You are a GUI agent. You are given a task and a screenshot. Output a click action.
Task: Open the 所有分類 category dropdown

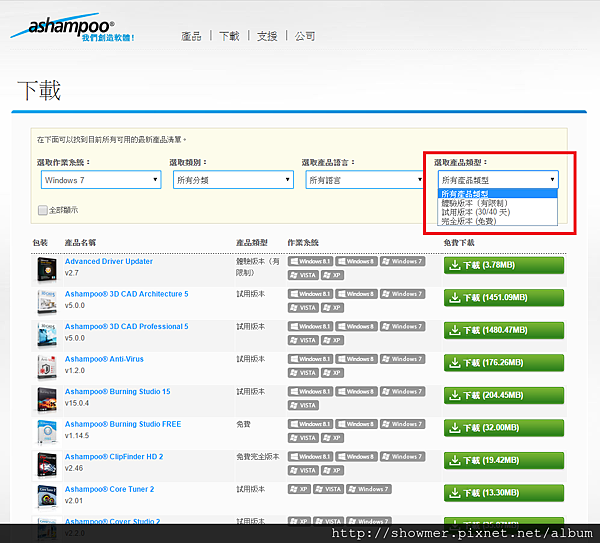click(233, 180)
